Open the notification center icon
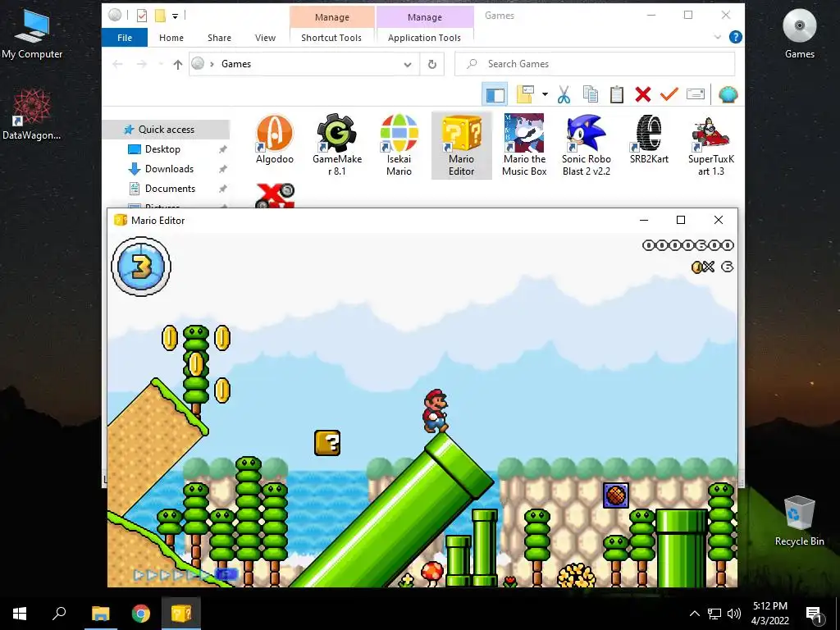This screenshot has height=630, width=840. point(814,614)
